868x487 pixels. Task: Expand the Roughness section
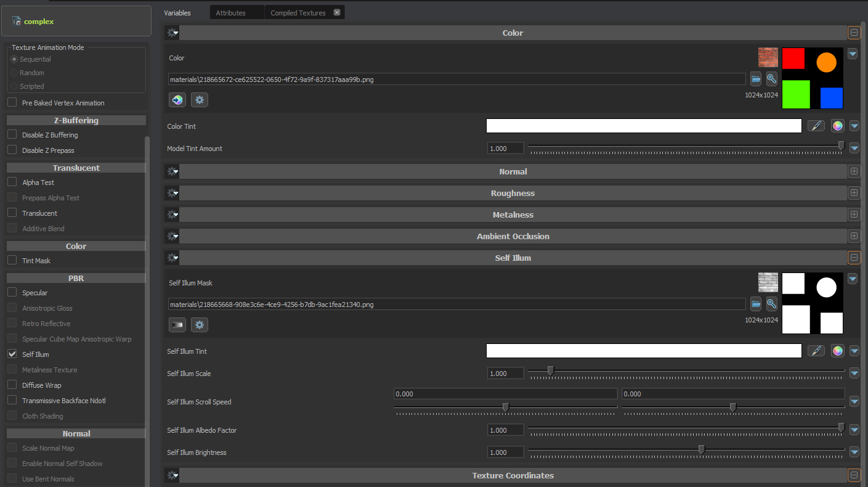854,192
